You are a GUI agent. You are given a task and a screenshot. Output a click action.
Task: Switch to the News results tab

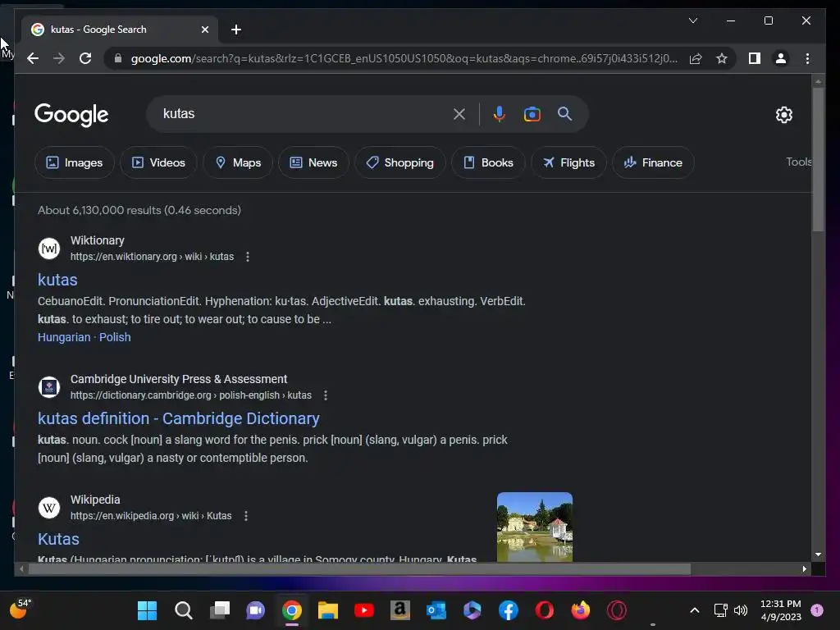(313, 162)
